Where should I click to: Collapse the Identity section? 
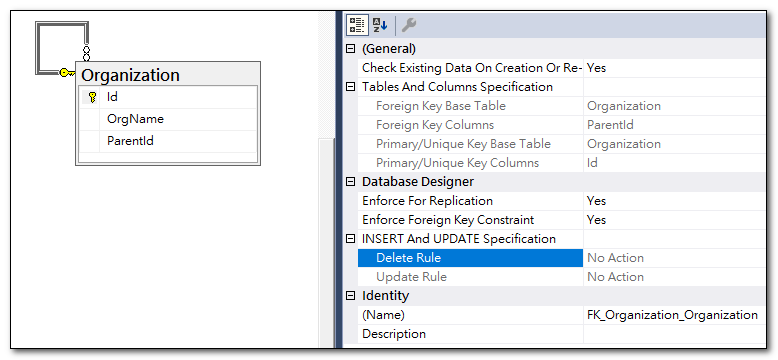pyautogui.click(x=351, y=296)
